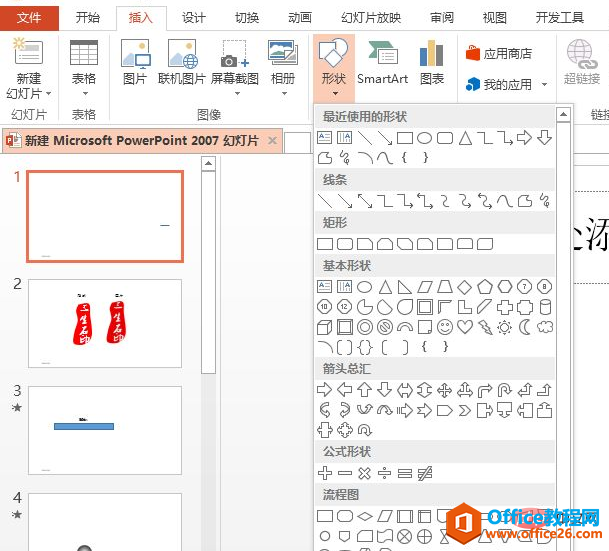Expand the 新建幻灯片 dropdown arrow
The height and width of the screenshot is (551, 609).
coord(49,93)
